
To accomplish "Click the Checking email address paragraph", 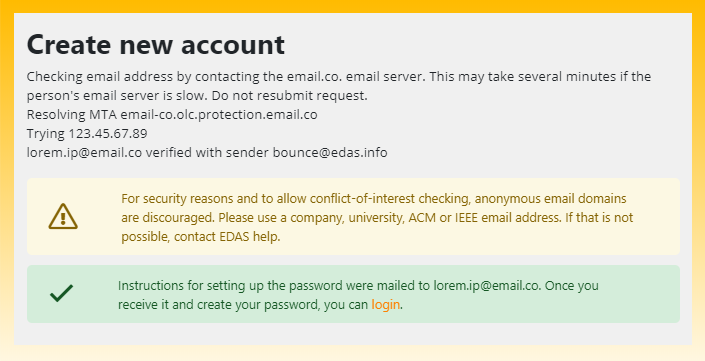I will (339, 86).
